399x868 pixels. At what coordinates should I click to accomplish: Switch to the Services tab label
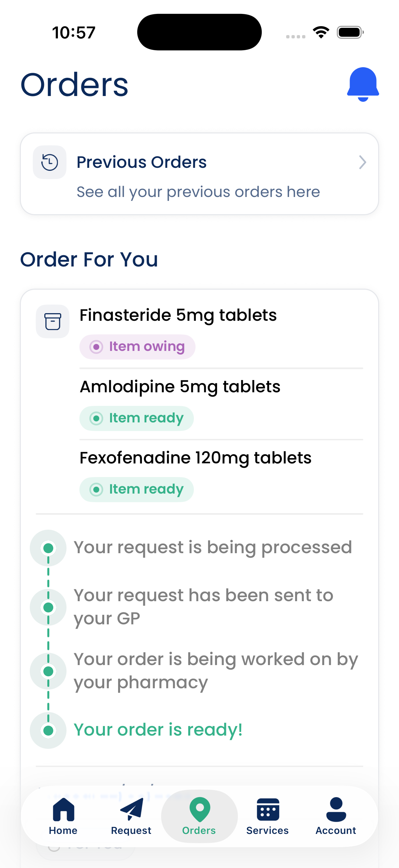pyautogui.click(x=268, y=831)
